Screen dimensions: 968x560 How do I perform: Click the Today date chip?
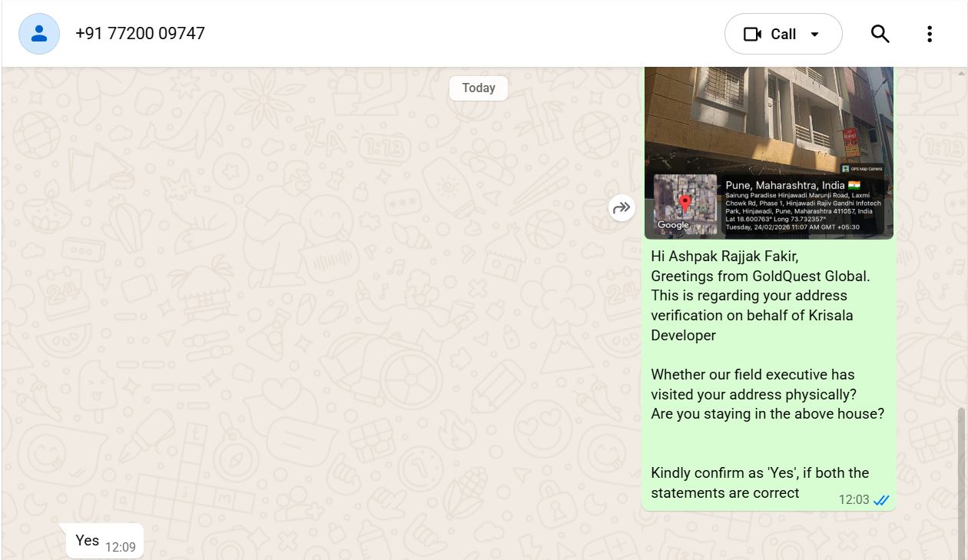click(479, 88)
